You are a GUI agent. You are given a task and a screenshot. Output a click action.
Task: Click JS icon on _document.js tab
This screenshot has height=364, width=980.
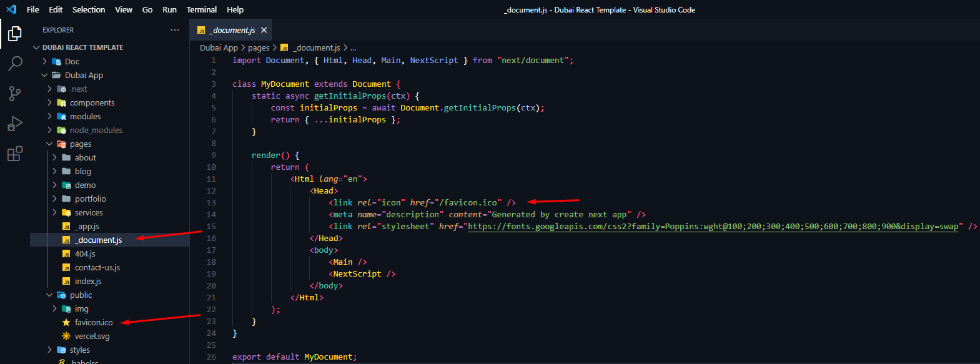tap(201, 30)
